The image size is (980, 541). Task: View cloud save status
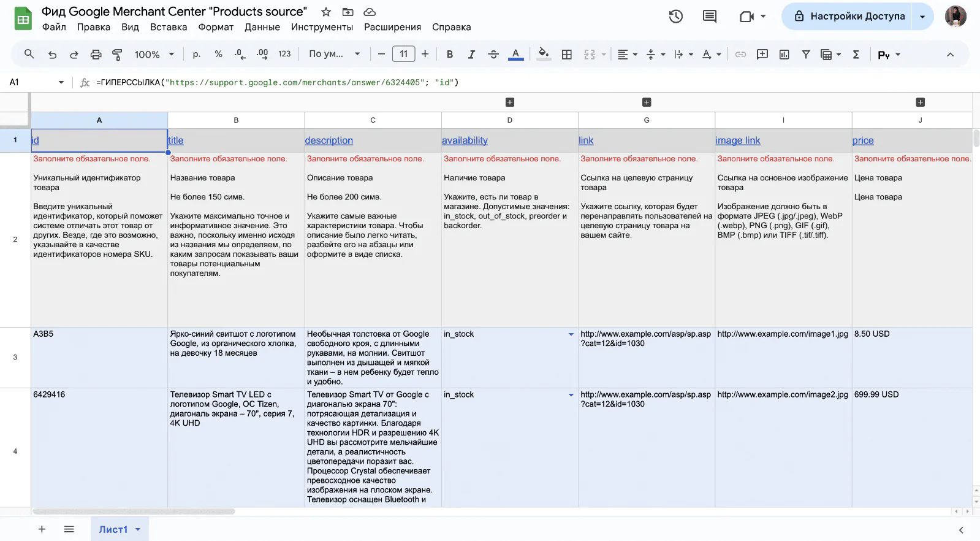(370, 12)
